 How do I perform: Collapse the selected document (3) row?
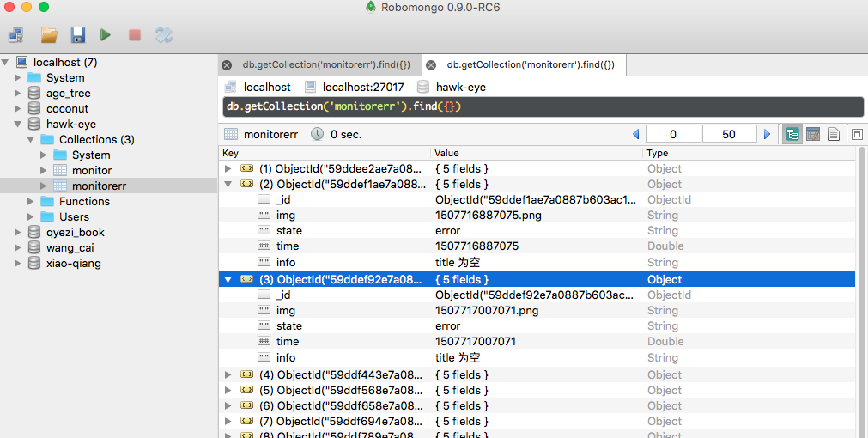pos(228,280)
